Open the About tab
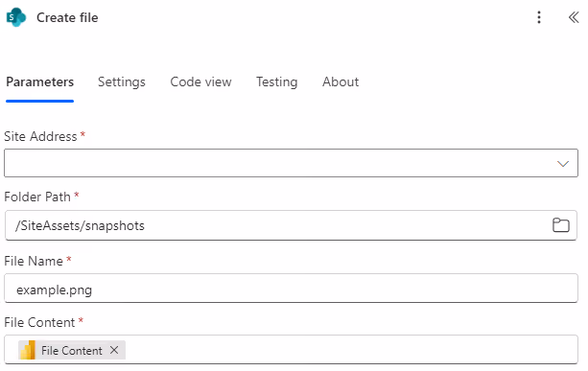This screenshot has height=371, width=588. click(341, 81)
